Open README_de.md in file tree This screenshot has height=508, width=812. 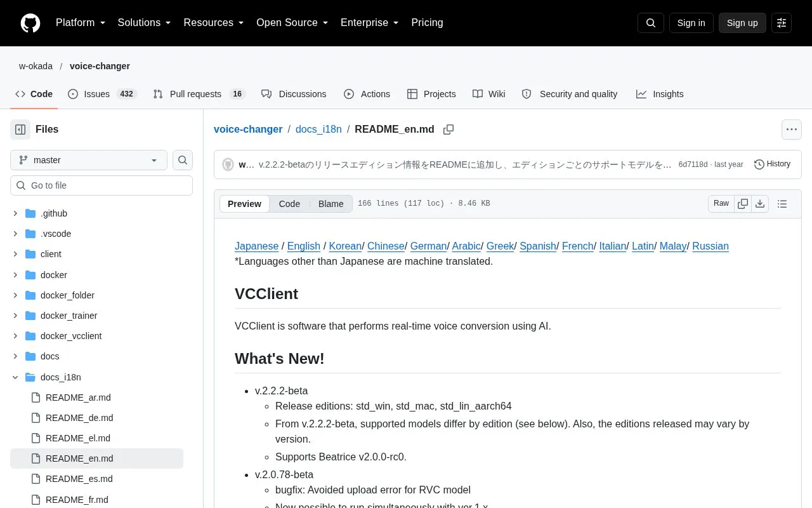[79, 418]
